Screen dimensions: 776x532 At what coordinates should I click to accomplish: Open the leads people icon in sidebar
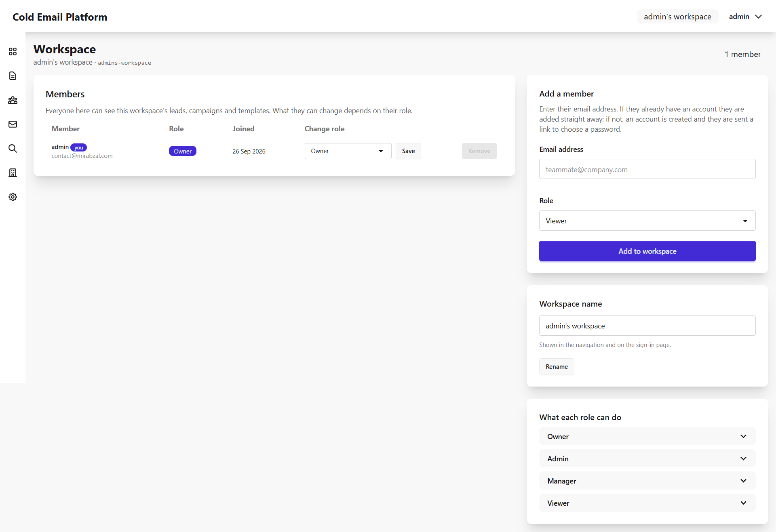pos(13,100)
